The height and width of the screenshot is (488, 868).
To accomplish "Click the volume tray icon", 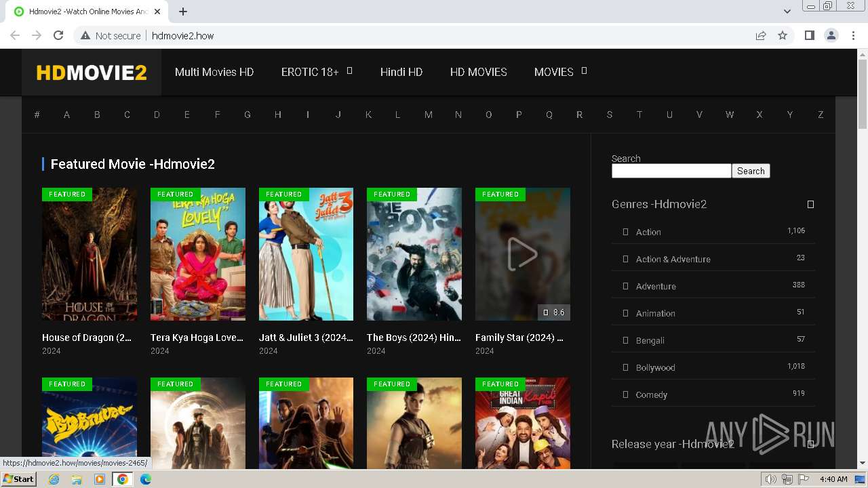I will click(771, 479).
